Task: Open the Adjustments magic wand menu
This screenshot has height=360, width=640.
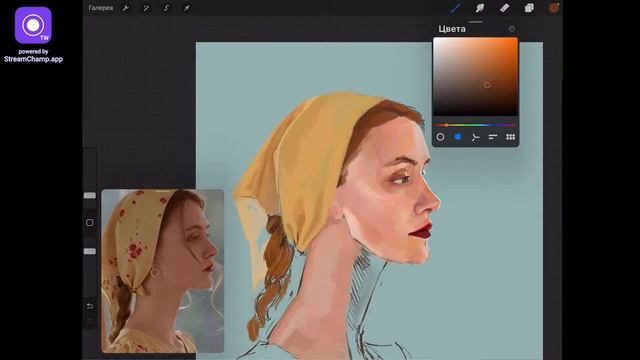Action: coord(146,8)
